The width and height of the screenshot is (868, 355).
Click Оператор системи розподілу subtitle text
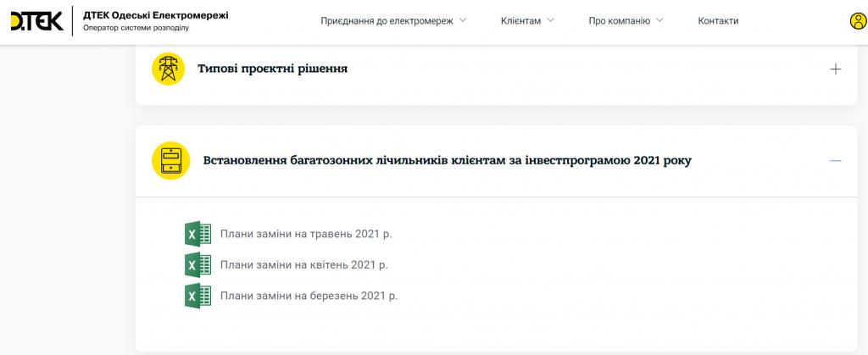click(x=136, y=28)
